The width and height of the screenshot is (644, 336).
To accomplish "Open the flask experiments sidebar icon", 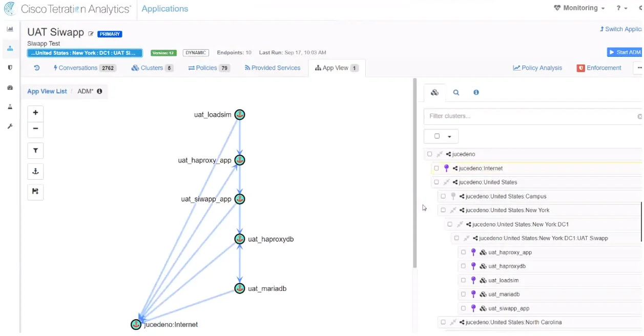I will (x=10, y=107).
